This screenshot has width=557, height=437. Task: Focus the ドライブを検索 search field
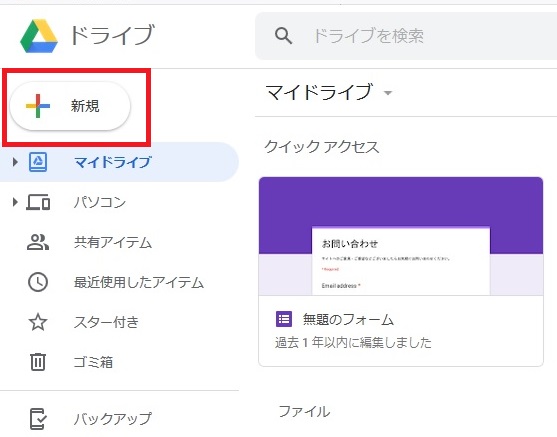(x=406, y=36)
